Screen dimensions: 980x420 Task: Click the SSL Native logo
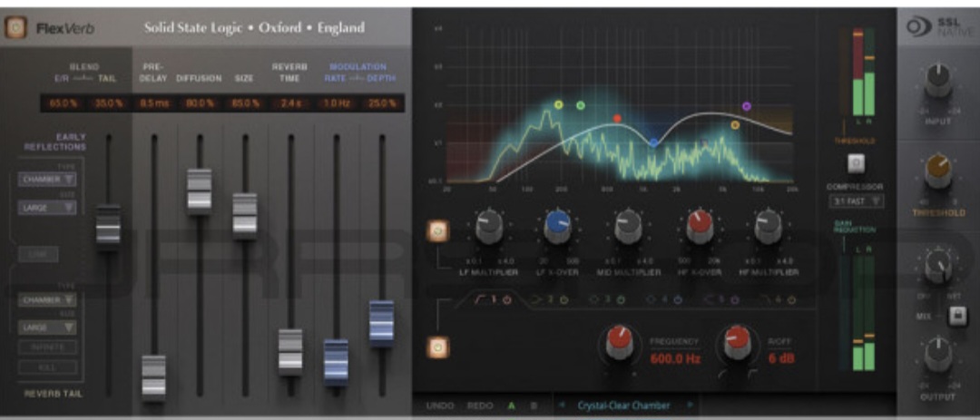coord(939,27)
